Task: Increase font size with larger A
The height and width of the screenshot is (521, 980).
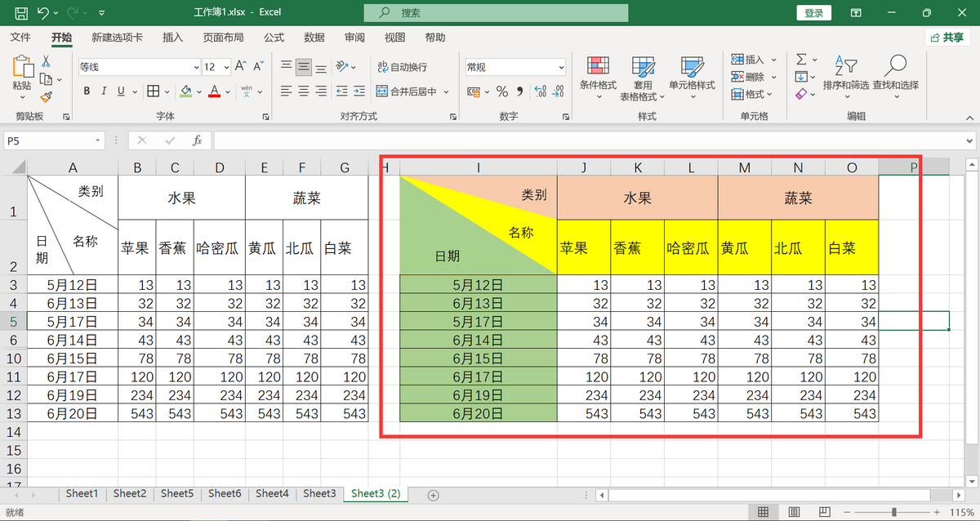Action: point(241,67)
